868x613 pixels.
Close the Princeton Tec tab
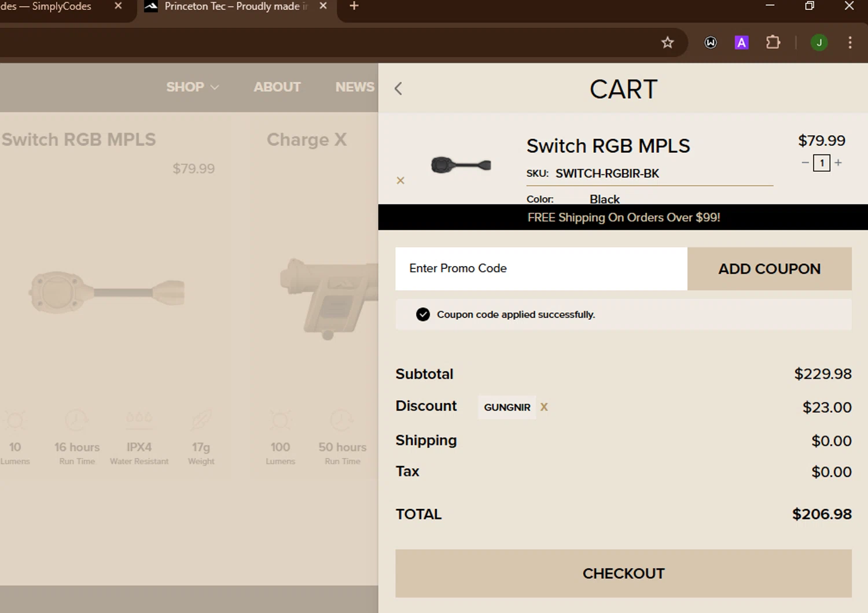(x=323, y=6)
